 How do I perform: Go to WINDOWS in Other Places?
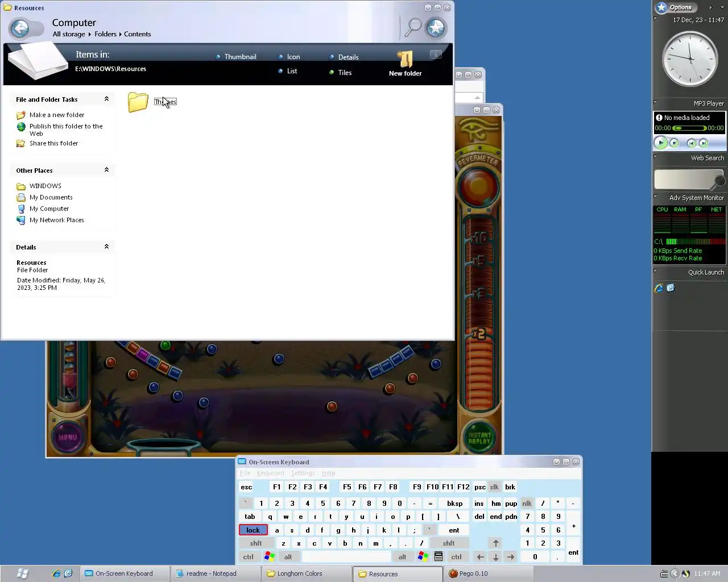[45, 186]
